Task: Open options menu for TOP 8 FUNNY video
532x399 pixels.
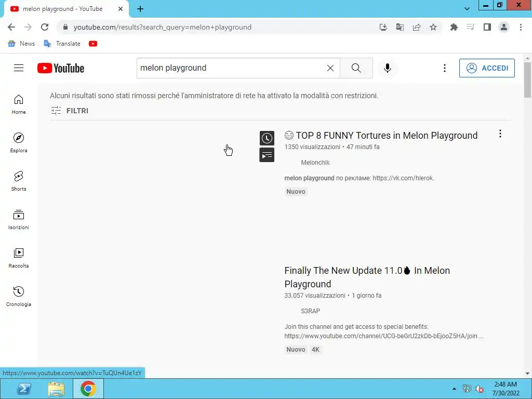Action: click(500, 134)
